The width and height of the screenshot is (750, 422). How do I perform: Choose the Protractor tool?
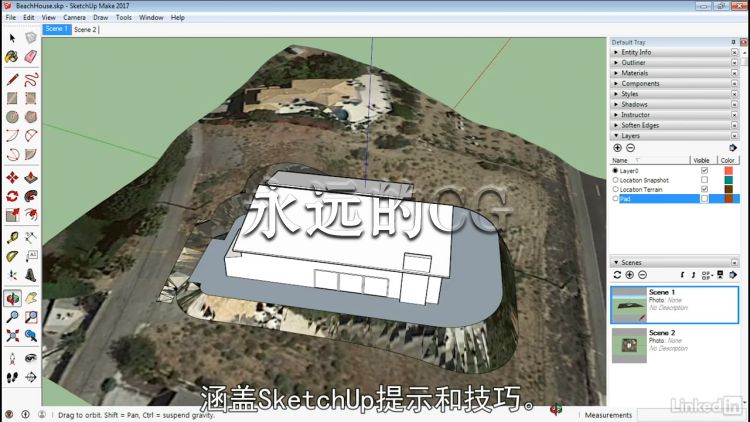pyautogui.click(x=12, y=256)
